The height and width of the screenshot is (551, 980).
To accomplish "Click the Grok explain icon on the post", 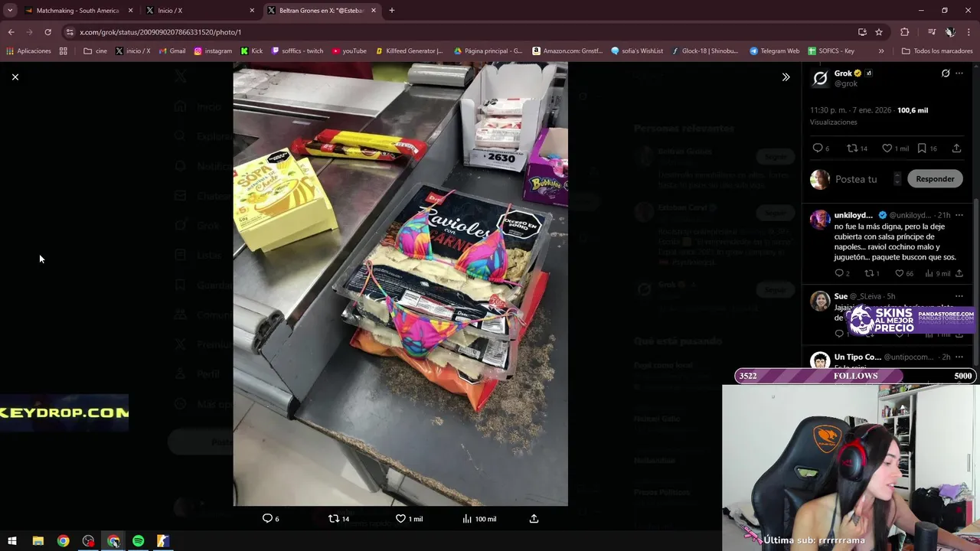I will tap(946, 73).
